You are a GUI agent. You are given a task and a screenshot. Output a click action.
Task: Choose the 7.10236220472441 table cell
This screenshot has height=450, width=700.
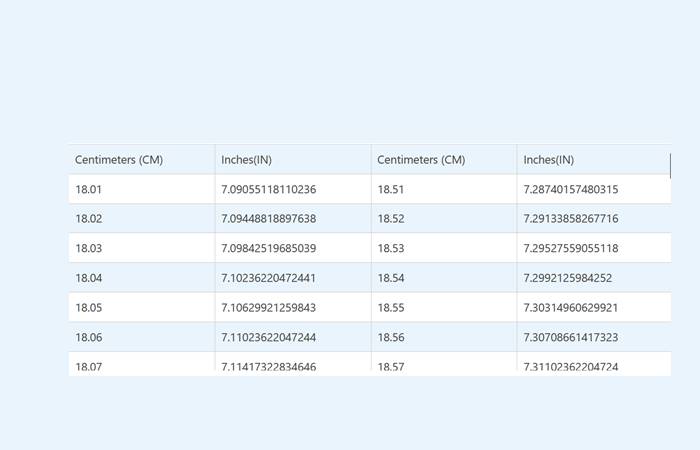(293, 278)
